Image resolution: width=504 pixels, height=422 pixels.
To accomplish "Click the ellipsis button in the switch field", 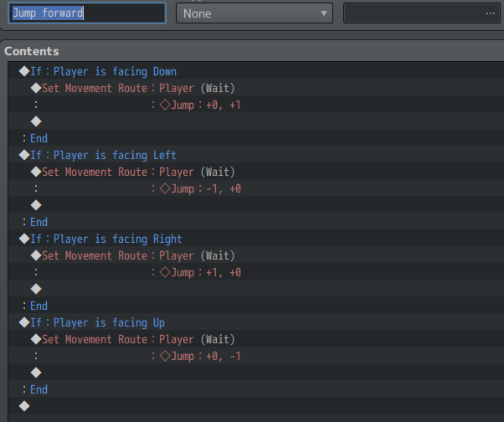I will click(490, 13).
